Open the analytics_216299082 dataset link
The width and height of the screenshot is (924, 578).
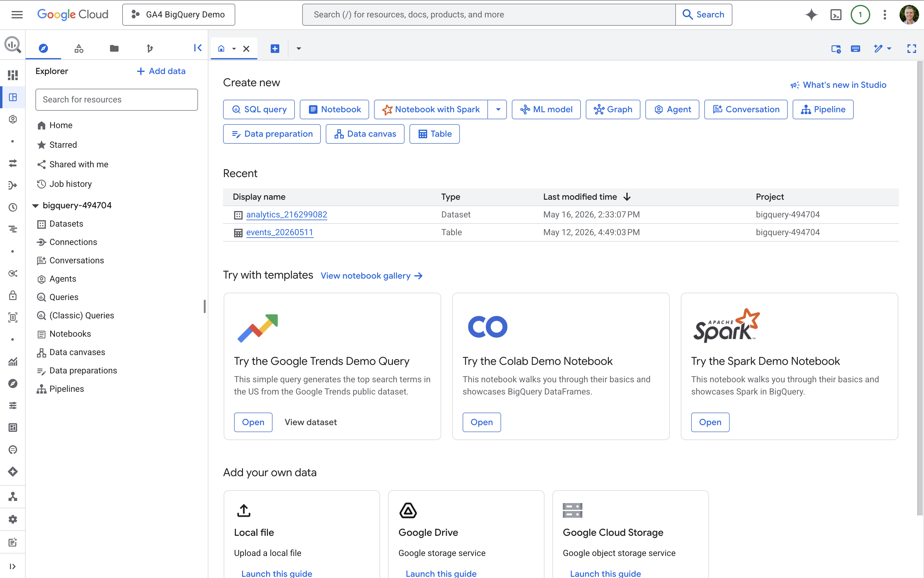286,214
